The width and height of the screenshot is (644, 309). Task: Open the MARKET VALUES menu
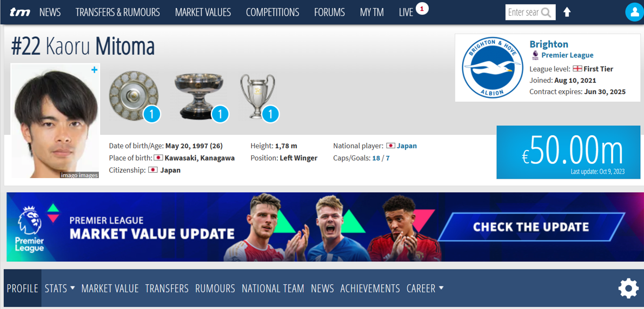[203, 12]
